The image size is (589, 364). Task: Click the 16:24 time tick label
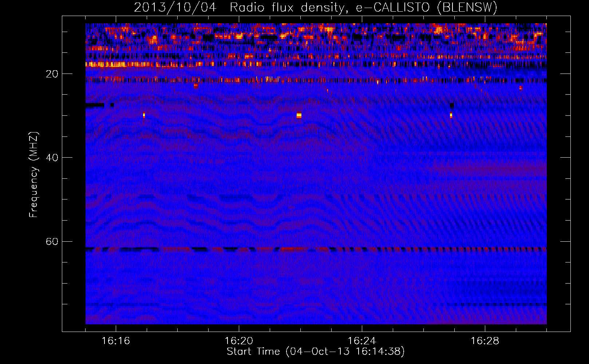tap(362, 341)
